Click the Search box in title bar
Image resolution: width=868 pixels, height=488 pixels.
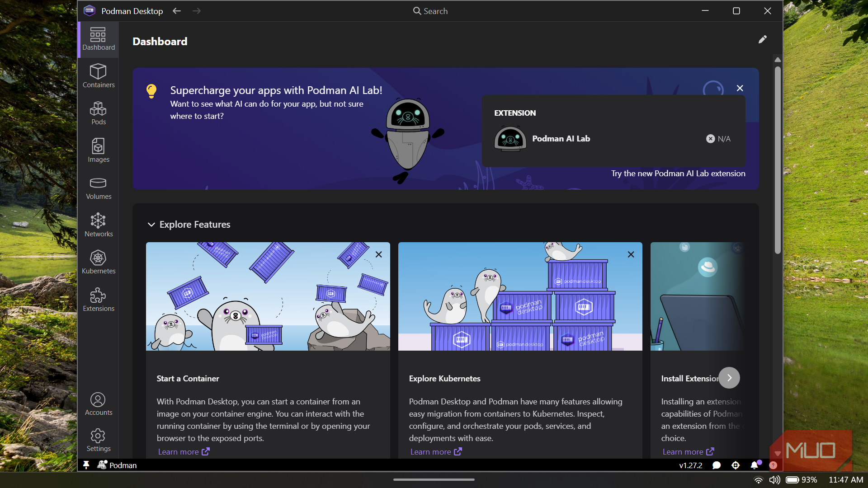click(430, 11)
